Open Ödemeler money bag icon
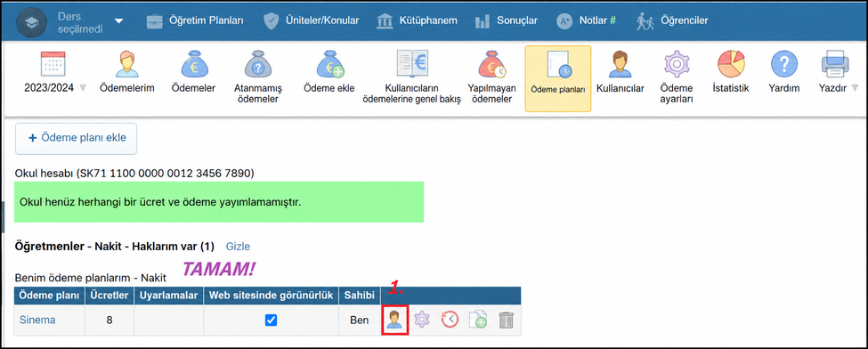This screenshot has height=349, width=868. [x=193, y=64]
